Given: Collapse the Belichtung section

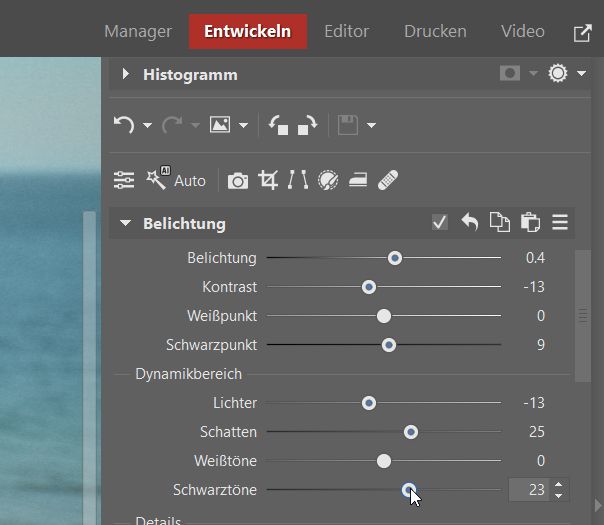Looking at the screenshot, I should [125, 223].
